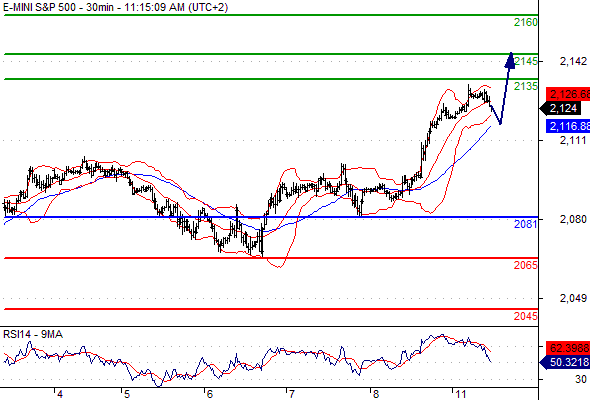Click the 2,111 price axis value

coord(573,140)
